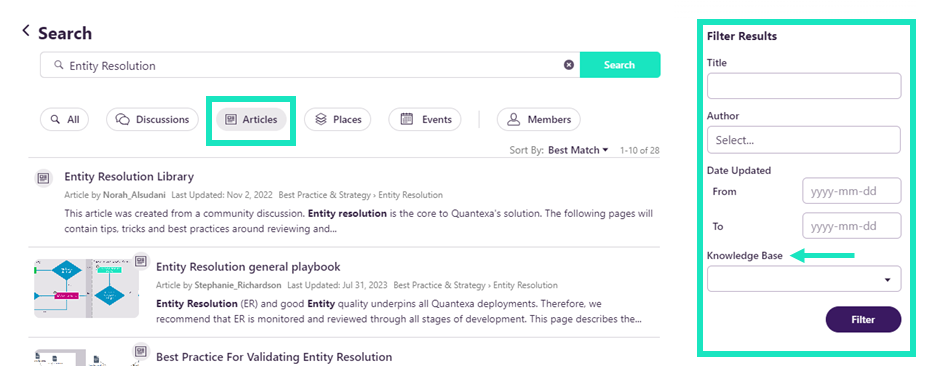Switch to the Places tab
The height and width of the screenshot is (366, 940).
click(x=338, y=119)
